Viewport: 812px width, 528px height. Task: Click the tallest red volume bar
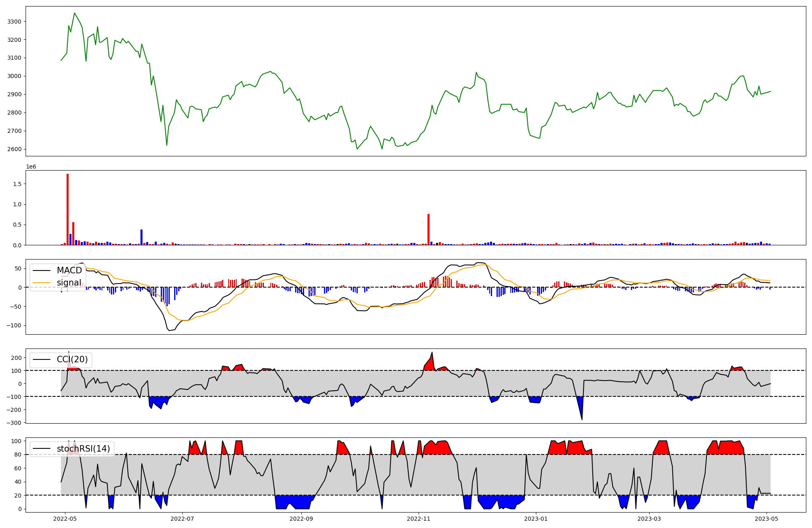[67, 210]
